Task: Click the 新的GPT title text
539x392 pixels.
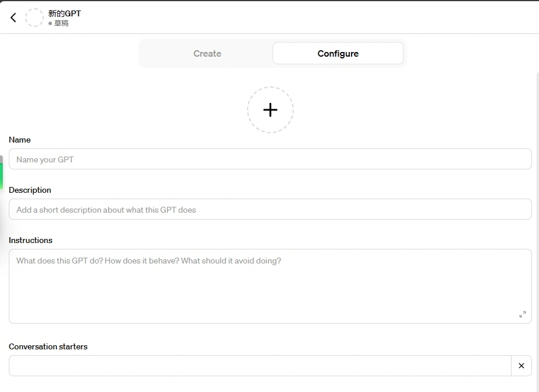Action: [65, 13]
